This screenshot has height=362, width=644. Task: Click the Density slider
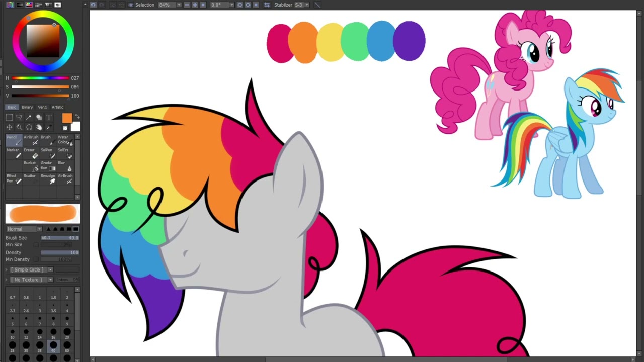point(60,252)
